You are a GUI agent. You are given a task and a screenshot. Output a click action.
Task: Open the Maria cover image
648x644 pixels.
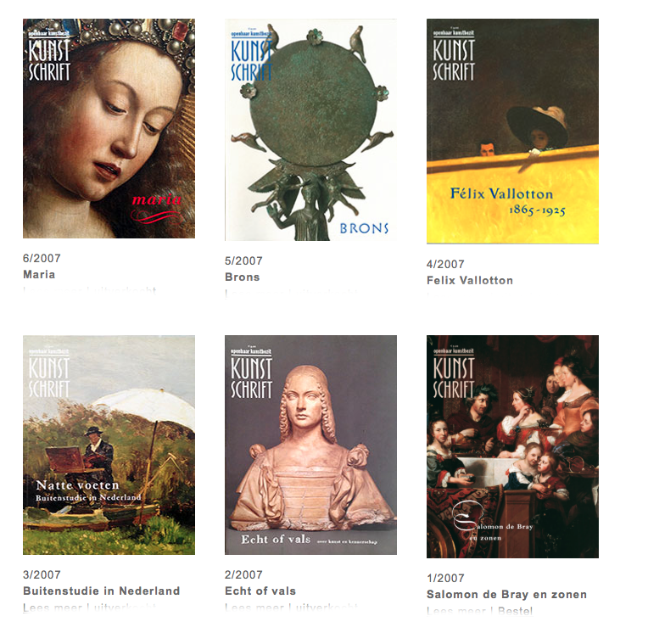click(x=109, y=128)
